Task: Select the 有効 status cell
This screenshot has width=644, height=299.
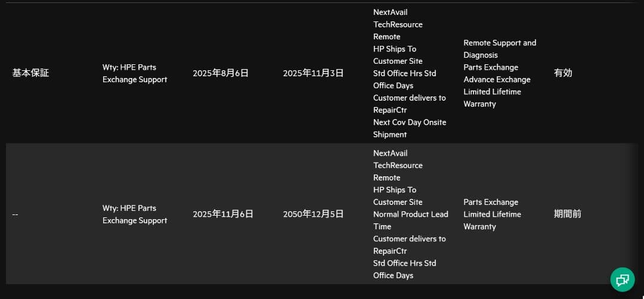Action: tap(563, 73)
